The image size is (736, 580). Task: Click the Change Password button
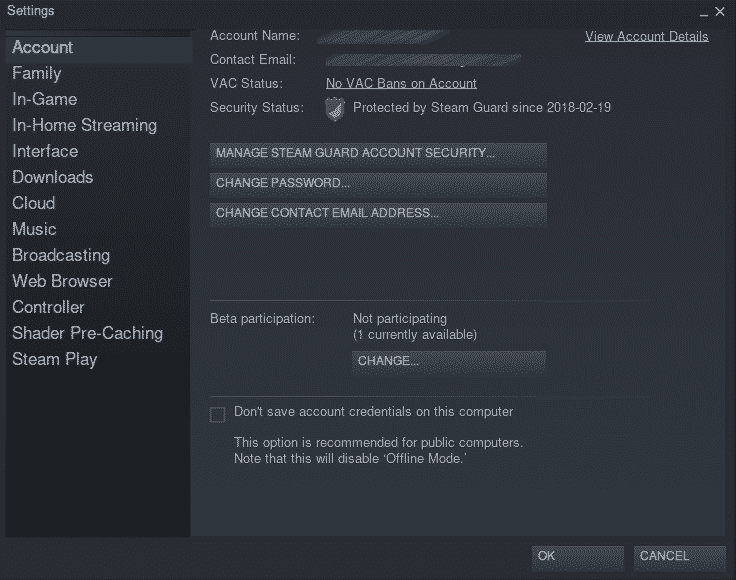click(378, 183)
